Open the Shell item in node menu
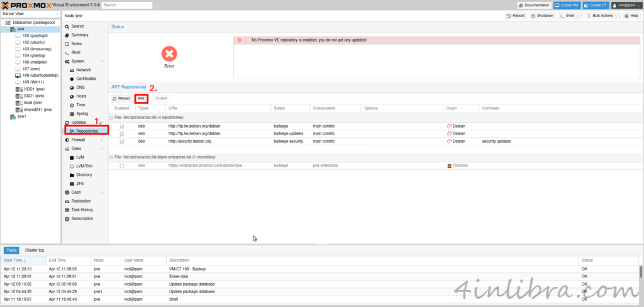This screenshot has height=307, width=644. tap(75, 52)
